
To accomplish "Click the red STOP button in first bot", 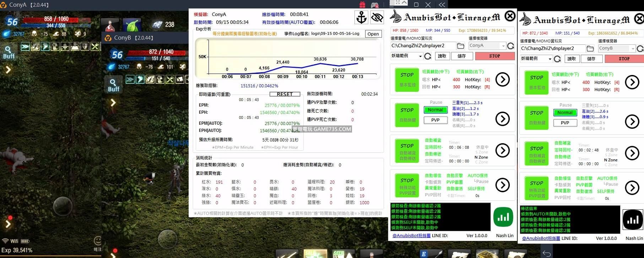I will pyautogui.click(x=494, y=56).
